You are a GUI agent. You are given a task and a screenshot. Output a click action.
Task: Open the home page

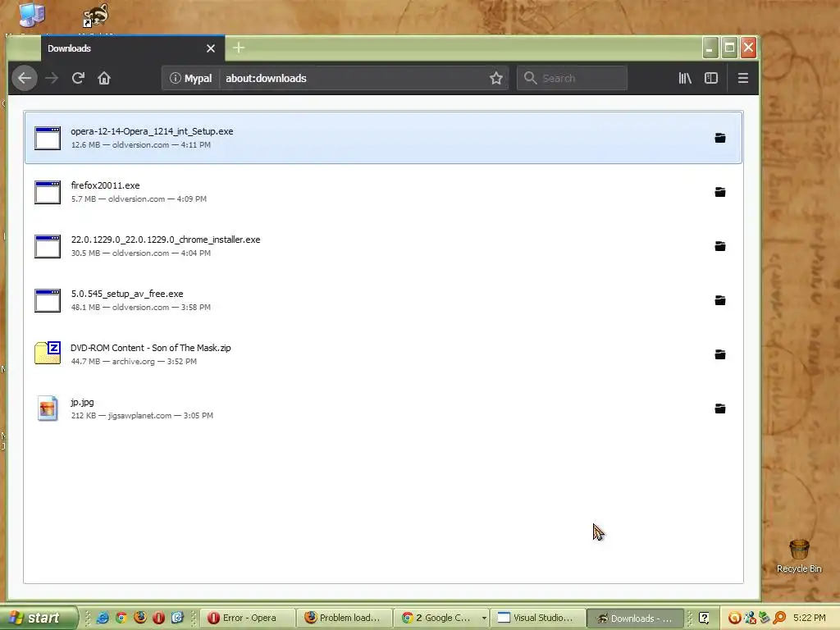[104, 78]
